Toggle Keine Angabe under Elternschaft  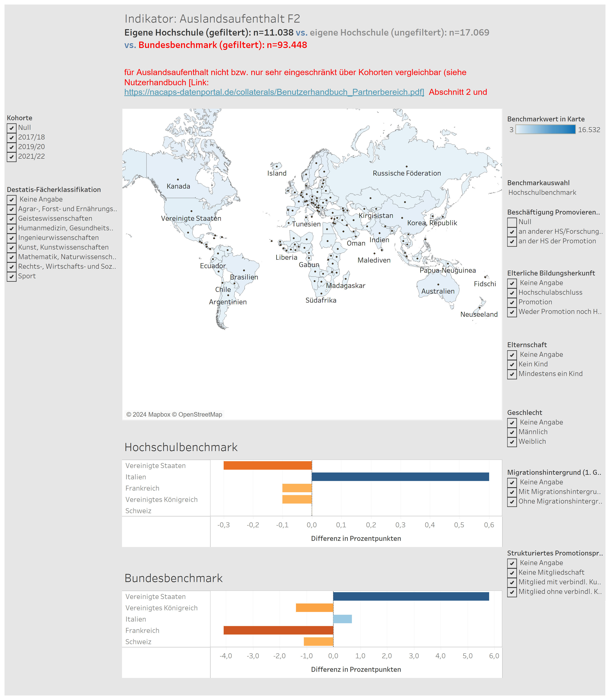click(512, 355)
